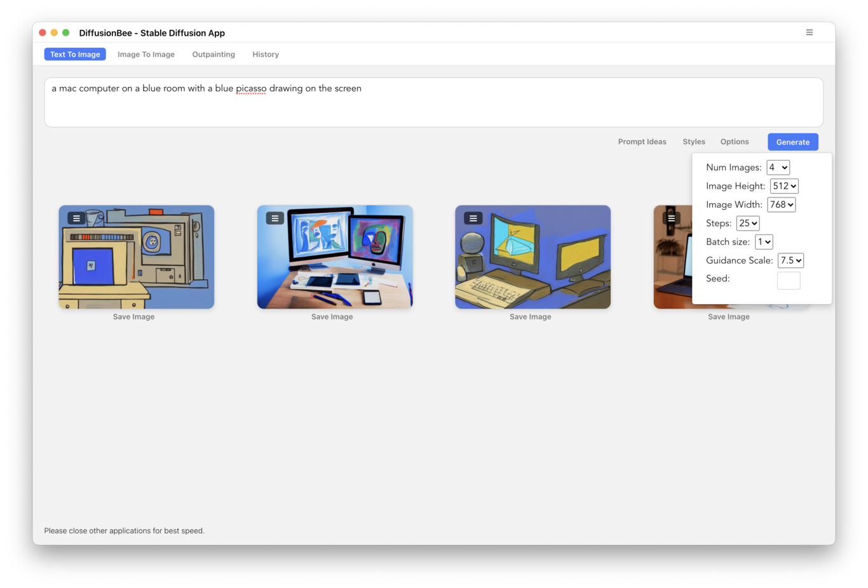Open the hamburger menu in title bar
Viewport: 868px width, 588px height.
click(809, 32)
